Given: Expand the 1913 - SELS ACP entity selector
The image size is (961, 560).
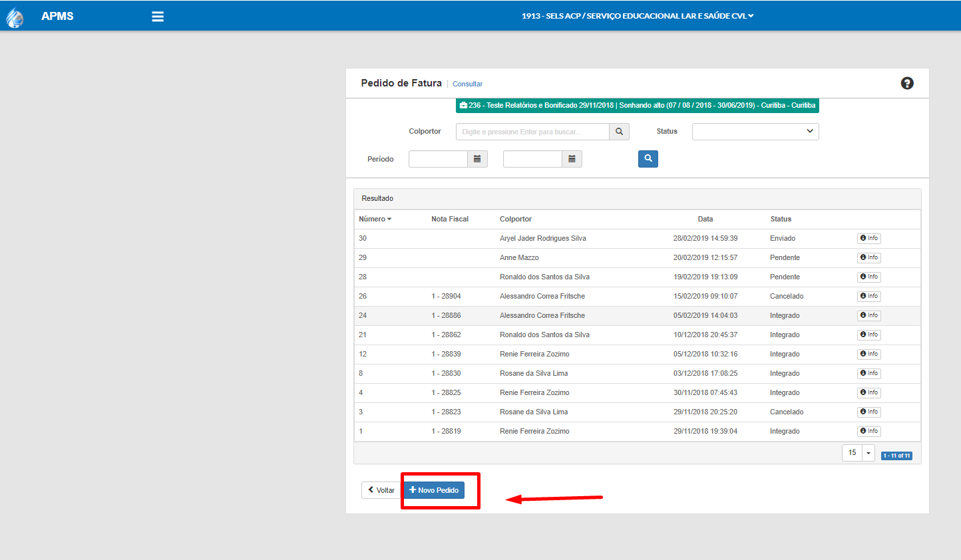Looking at the screenshot, I should 638,16.
